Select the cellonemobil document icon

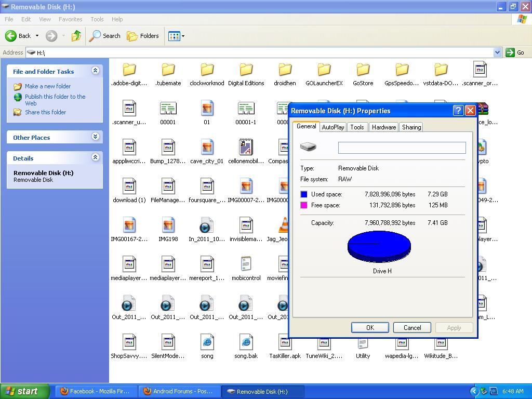click(x=246, y=148)
